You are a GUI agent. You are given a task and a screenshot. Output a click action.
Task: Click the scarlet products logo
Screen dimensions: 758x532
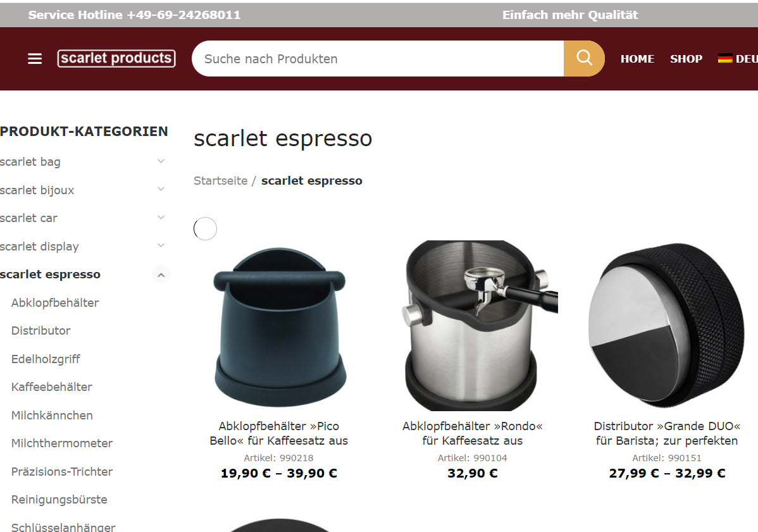point(116,58)
